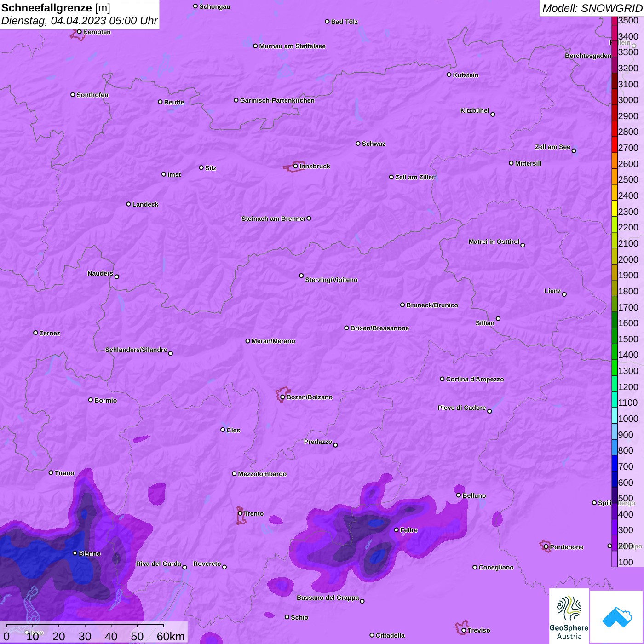644x644 pixels.
Task: Click the Innsbruck city marker dot
Action: (296, 166)
